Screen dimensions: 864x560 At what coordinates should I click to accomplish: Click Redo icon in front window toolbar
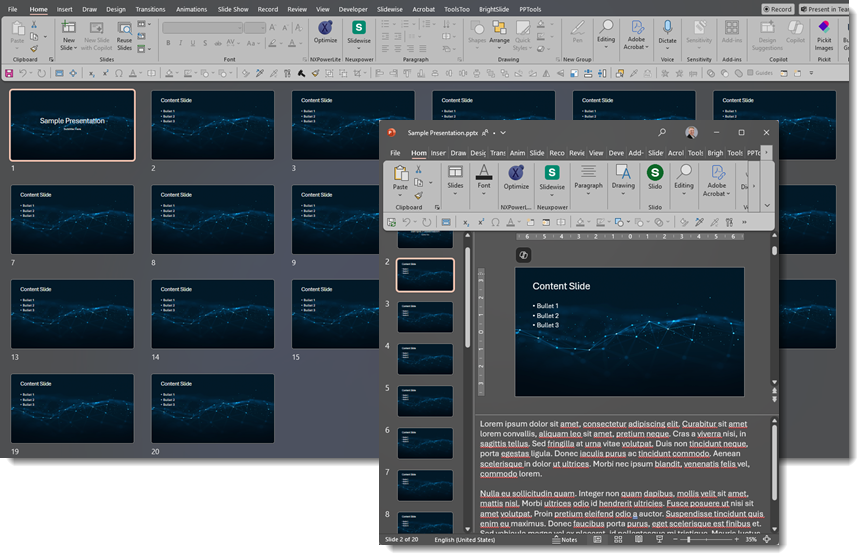click(426, 222)
